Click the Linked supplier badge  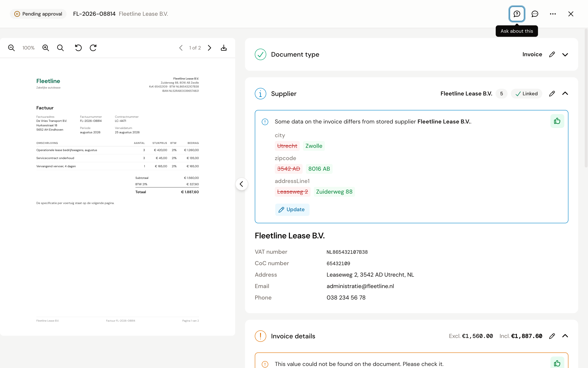pyautogui.click(x=526, y=93)
